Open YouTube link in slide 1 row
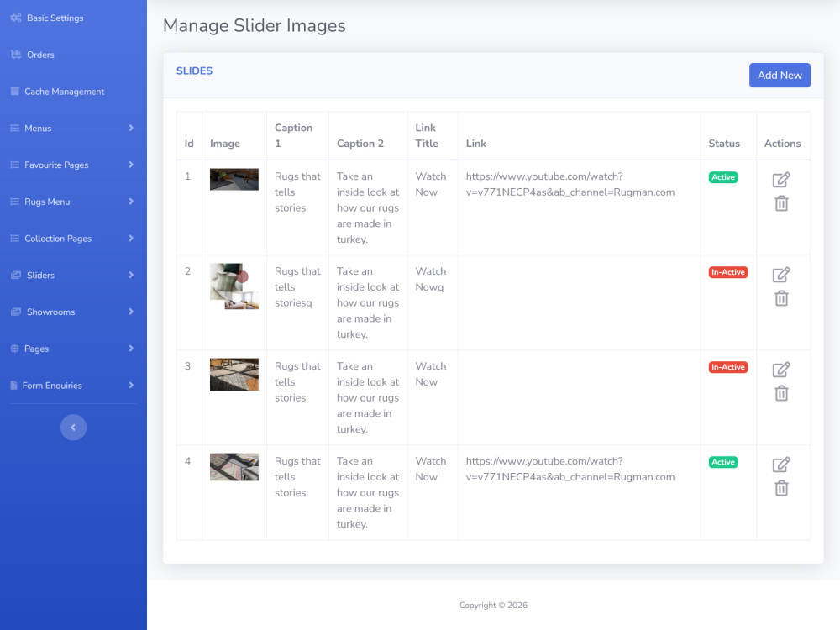 coord(570,184)
